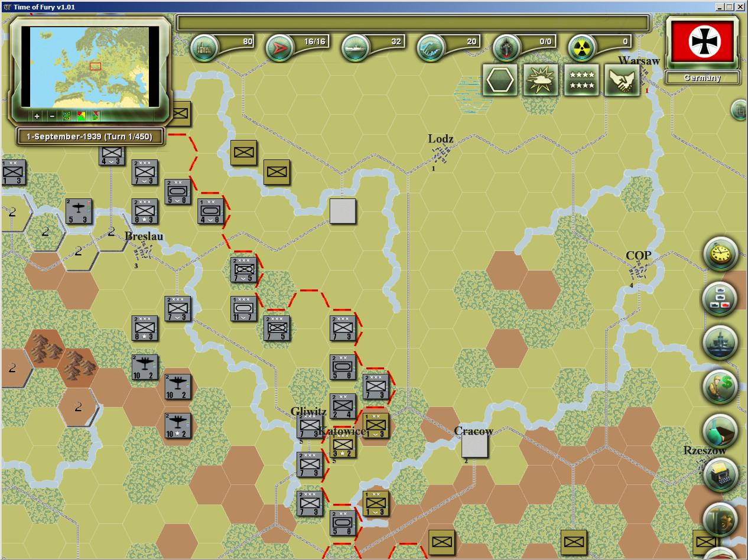Open the unit list panel icon
Screen dimensions: 748x560
point(721,298)
